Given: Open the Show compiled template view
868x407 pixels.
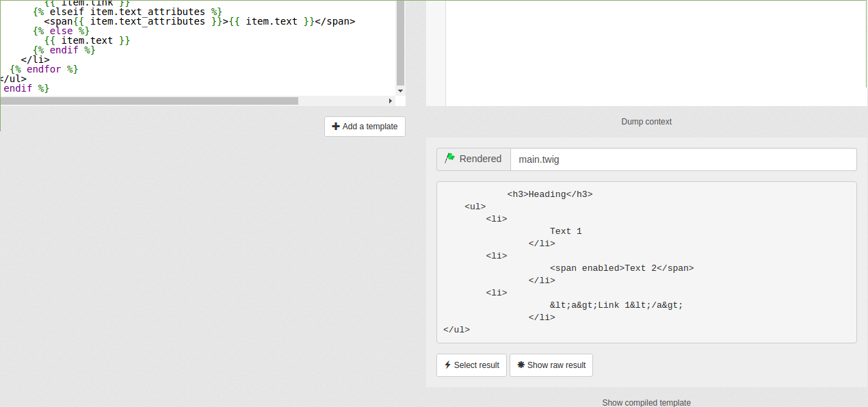Looking at the screenshot, I should click(x=646, y=402).
